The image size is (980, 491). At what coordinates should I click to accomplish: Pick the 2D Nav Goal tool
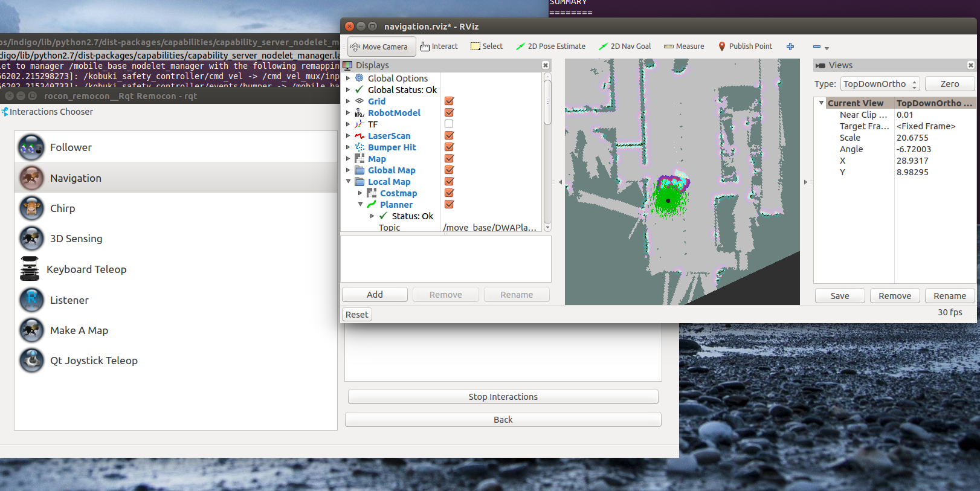[625, 47]
